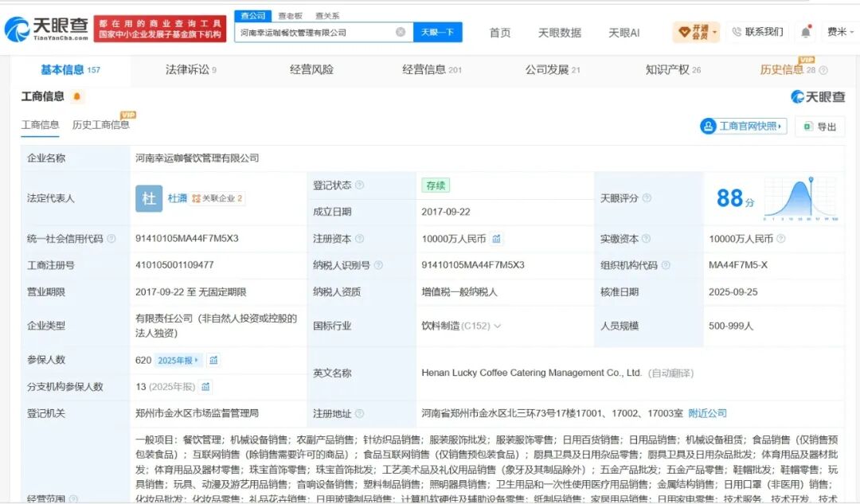Click help icon after 实缴资本 value
The image size is (860, 504).
coord(781,239)
